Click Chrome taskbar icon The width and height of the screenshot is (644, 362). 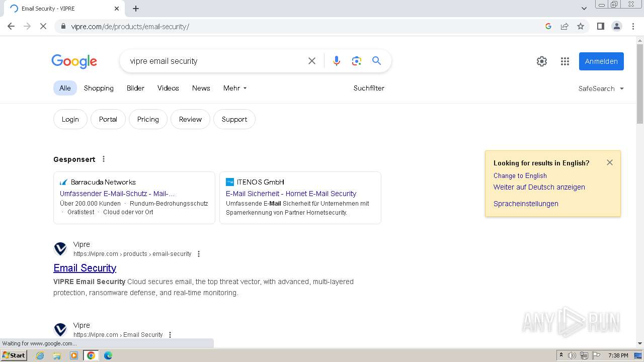pos(91,355)
